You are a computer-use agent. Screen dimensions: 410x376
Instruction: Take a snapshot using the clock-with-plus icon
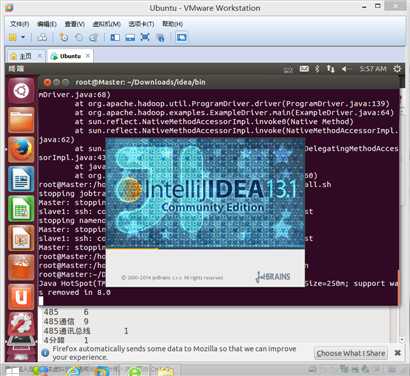[x=64, y=37]
